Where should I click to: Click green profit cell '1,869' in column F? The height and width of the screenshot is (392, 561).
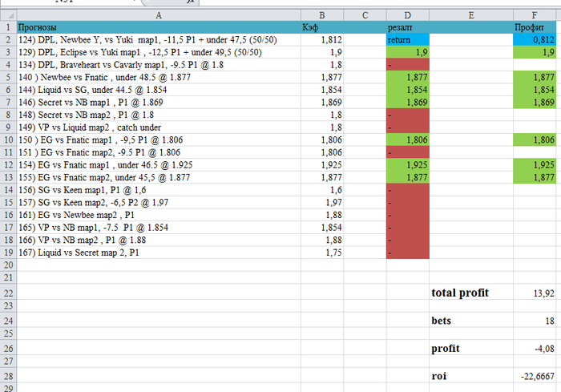[x=535, y=103]
